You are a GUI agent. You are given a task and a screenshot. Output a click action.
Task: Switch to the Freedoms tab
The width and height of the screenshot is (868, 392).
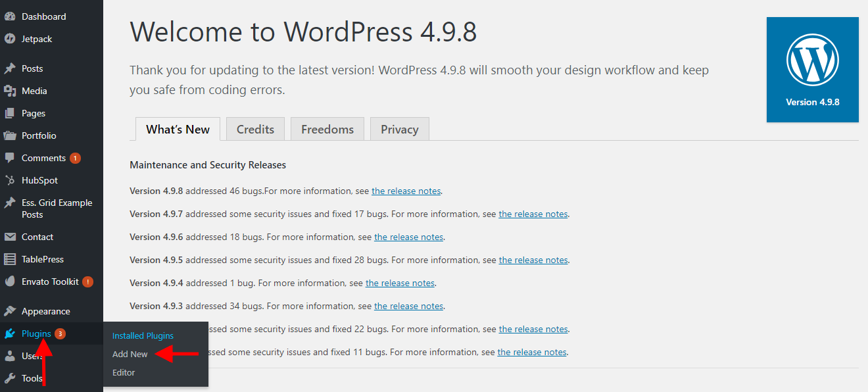327,129
